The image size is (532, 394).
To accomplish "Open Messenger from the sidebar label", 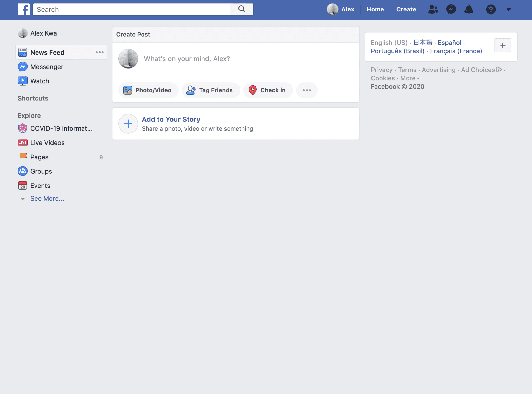I will coord(47,67).
